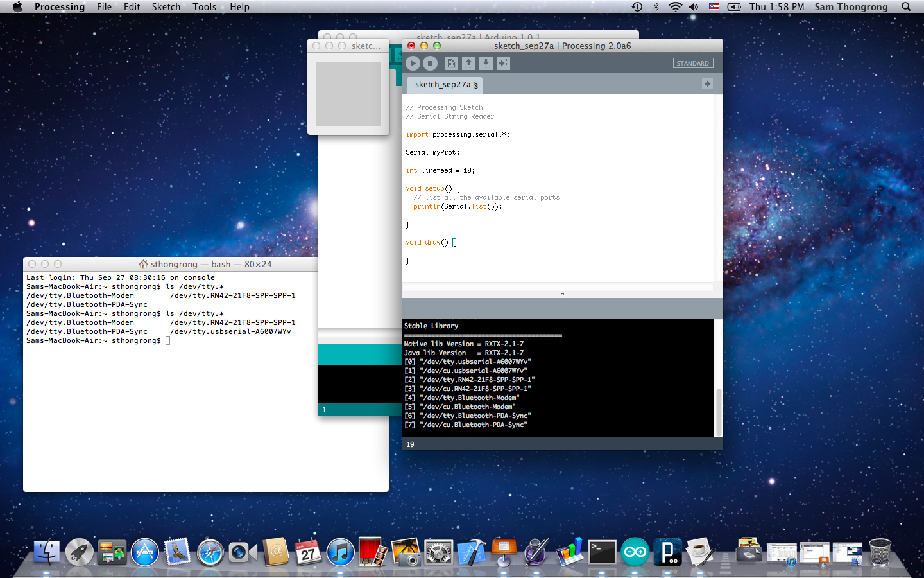Screen dimensions: 924x578
Task: Open the Sketch menu
Action: pyautogui.click(x=166, y=7)
